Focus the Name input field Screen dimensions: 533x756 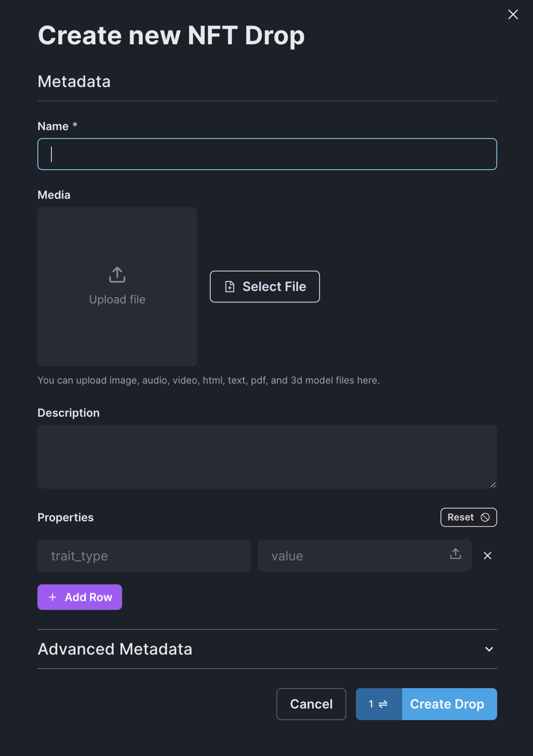(x=267, y=154)
